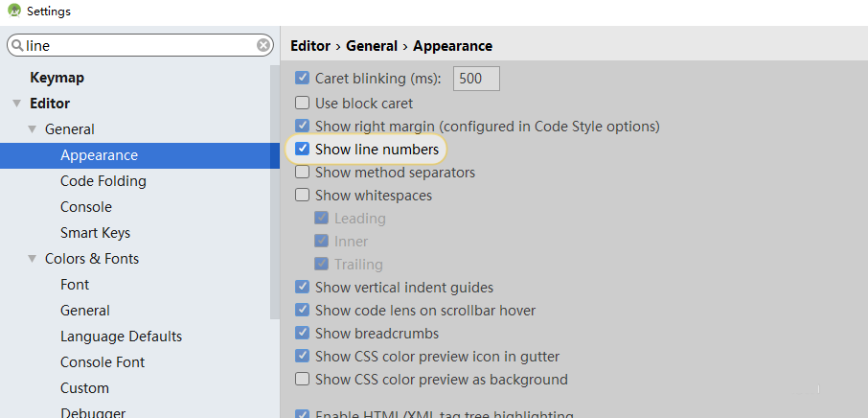Viewport: 868px width, 418px height.
Task: Go to Language Defaults page
Action: click(121, 337)
